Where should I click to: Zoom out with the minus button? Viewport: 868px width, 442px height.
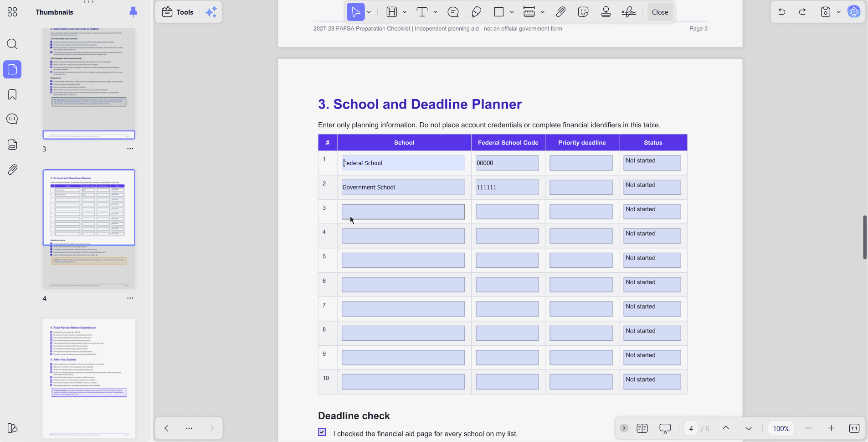click(x=808, y=428)
